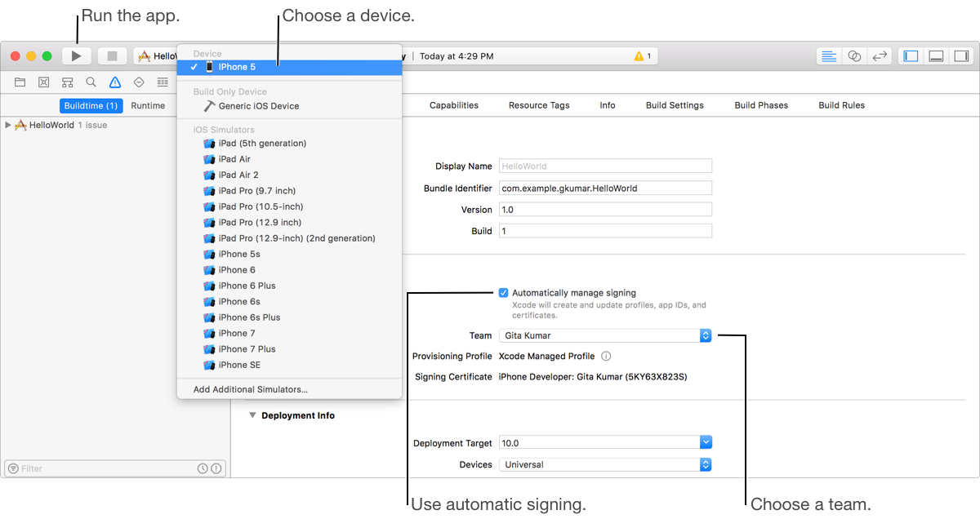The height and width of the screenshot is (519, 980).
Task: Choose iPad (5th generation) simulator
Action: click(289, 144)
